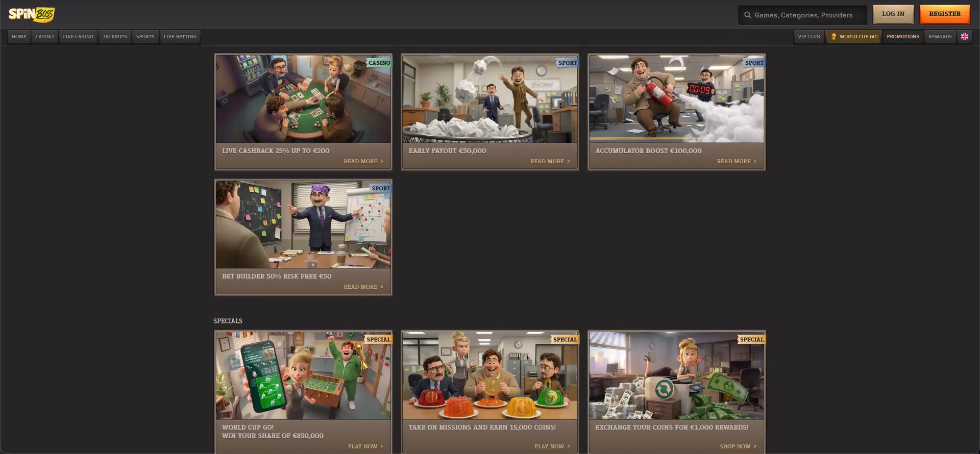Switch to the VIP Club tab
The image size is (980, 454).
[x=809, y=37]
